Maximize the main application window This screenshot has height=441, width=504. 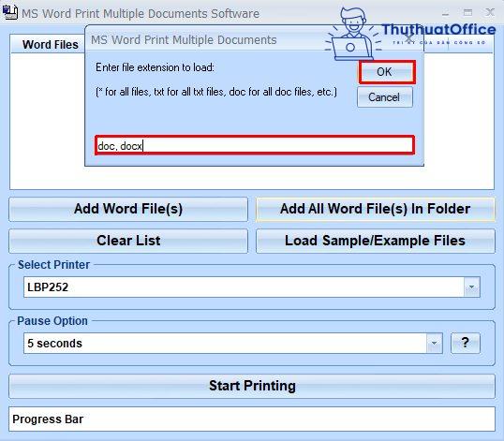coord(467,13)
